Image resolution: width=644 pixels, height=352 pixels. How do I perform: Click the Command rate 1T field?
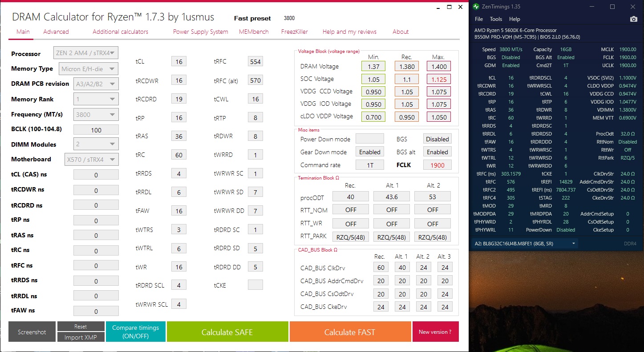click(370, 165)
